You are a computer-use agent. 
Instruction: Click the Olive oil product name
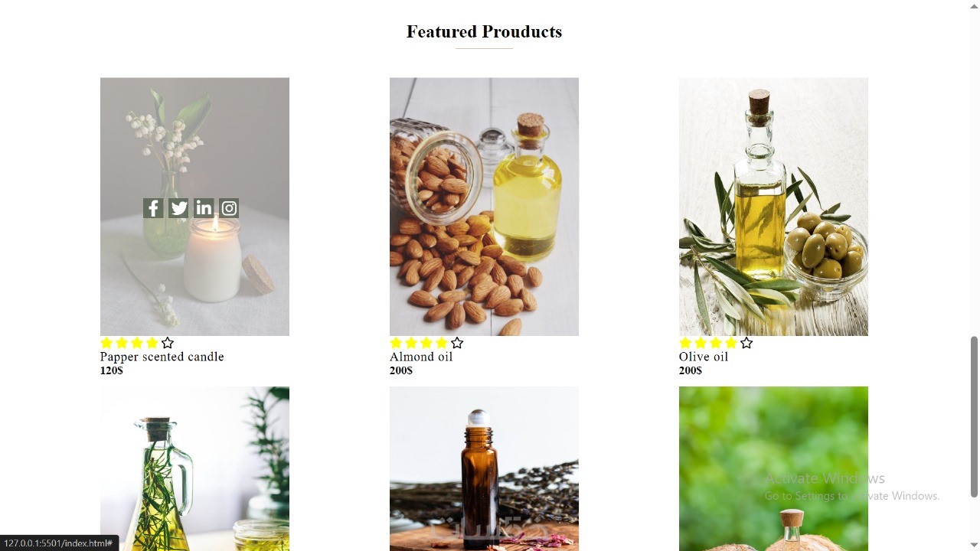(704, 357)
